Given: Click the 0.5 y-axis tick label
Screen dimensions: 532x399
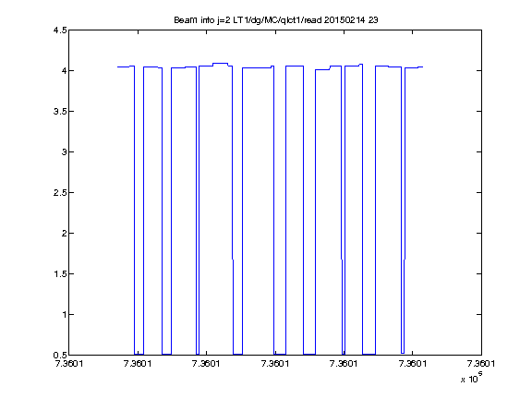Looking at the screenshot, I should coord(60,355).
